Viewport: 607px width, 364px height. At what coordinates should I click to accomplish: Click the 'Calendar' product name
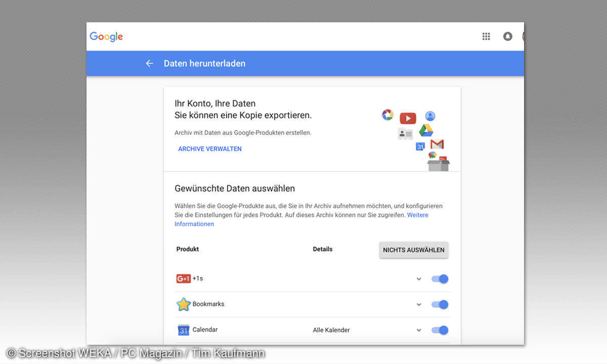[205, 330]
